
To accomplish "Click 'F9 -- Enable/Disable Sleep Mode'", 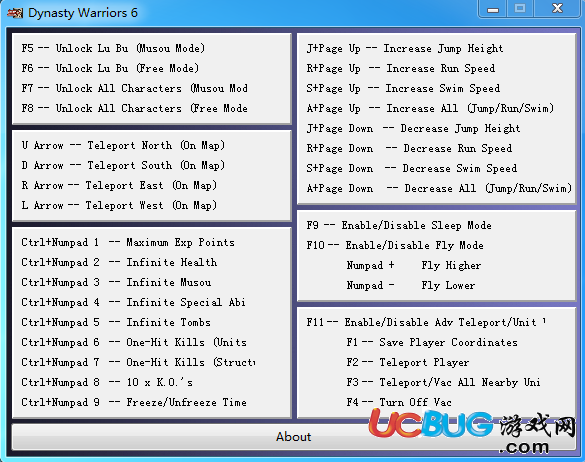I will coord(399,225).
